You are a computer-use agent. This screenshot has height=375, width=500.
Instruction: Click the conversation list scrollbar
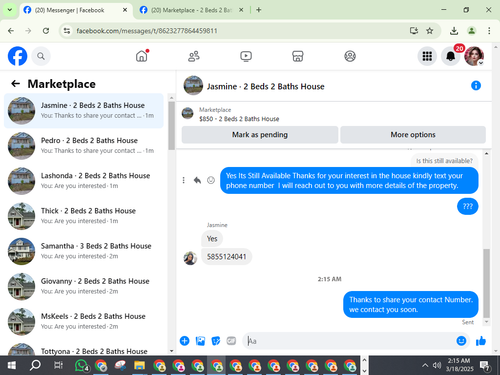coord(171,126)
